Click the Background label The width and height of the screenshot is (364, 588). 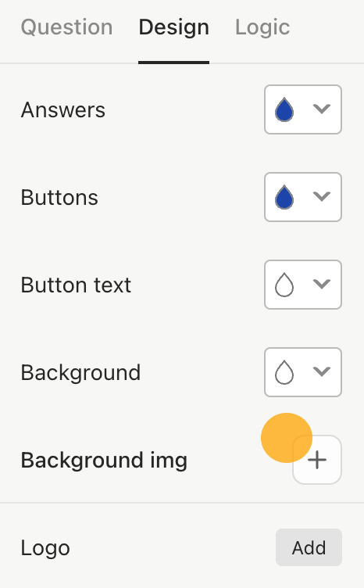(80, 372)
